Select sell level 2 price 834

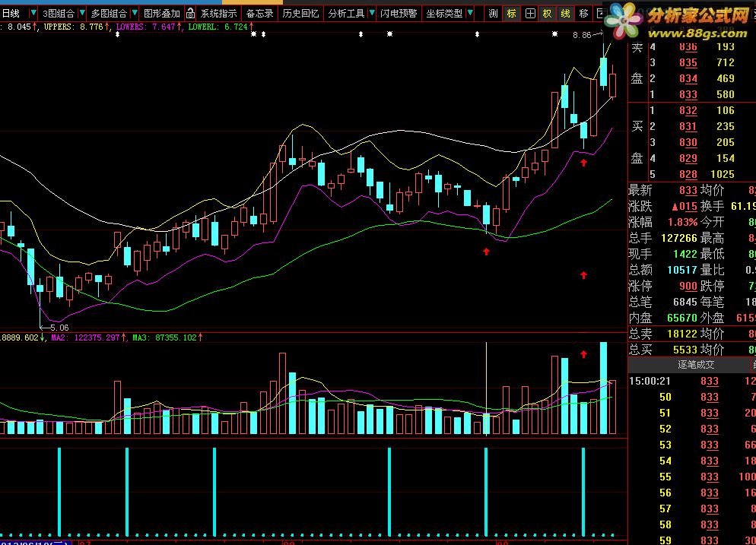point(688,78)
